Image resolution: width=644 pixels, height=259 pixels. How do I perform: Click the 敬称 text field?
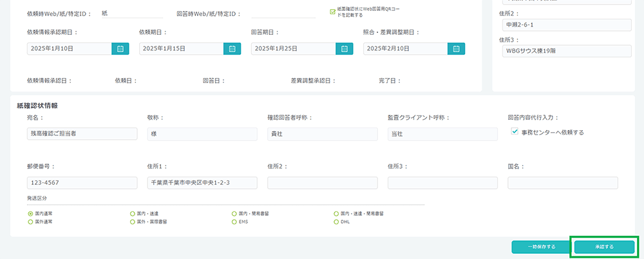pos(202,133)
